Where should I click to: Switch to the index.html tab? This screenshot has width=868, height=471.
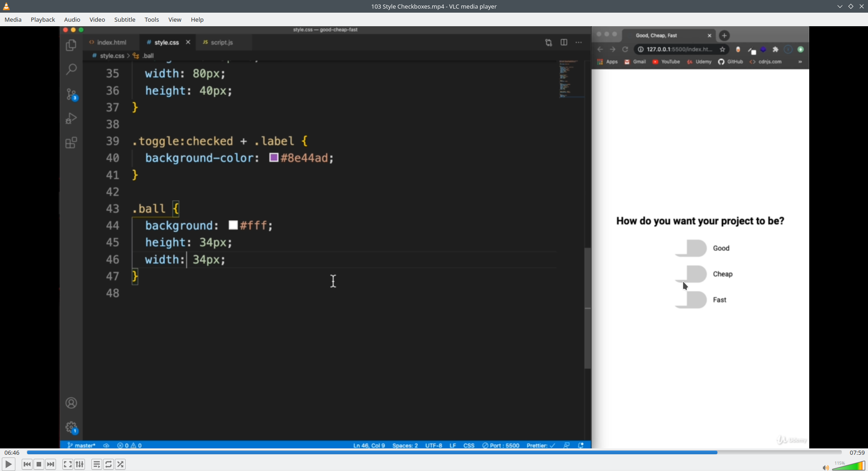pyautogui.click(x=111, y=42)
